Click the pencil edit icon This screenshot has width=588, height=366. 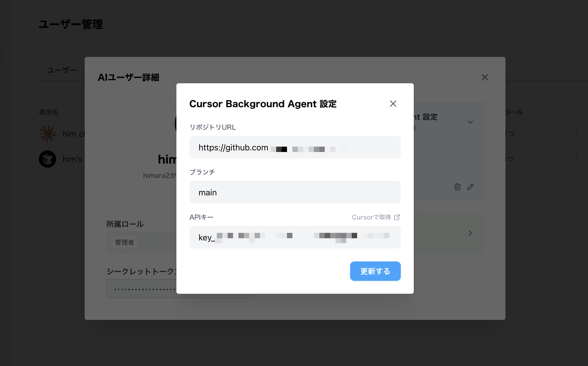[470, 187]
